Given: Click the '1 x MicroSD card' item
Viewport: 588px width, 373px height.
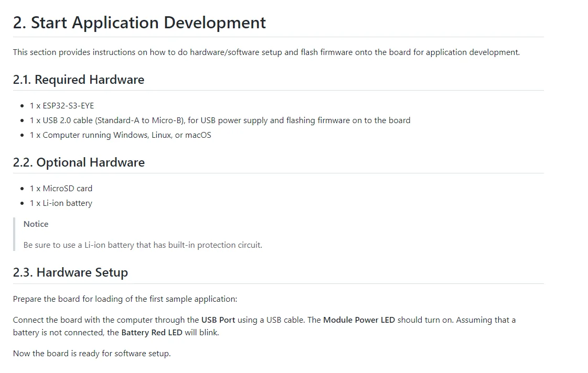Looking at the screenshot, I should (x=61, y=189).
